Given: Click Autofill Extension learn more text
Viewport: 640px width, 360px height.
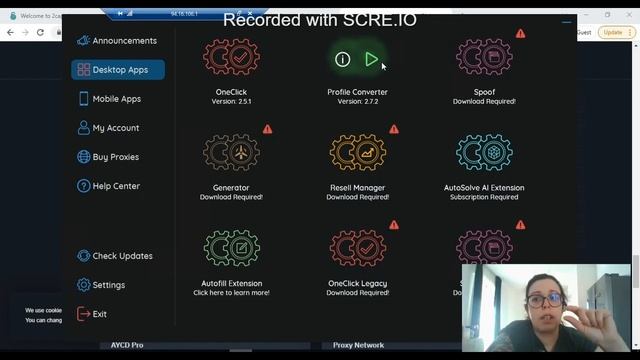Looking at the screenshot, I should pyautogui.click(x=231, y=293).
